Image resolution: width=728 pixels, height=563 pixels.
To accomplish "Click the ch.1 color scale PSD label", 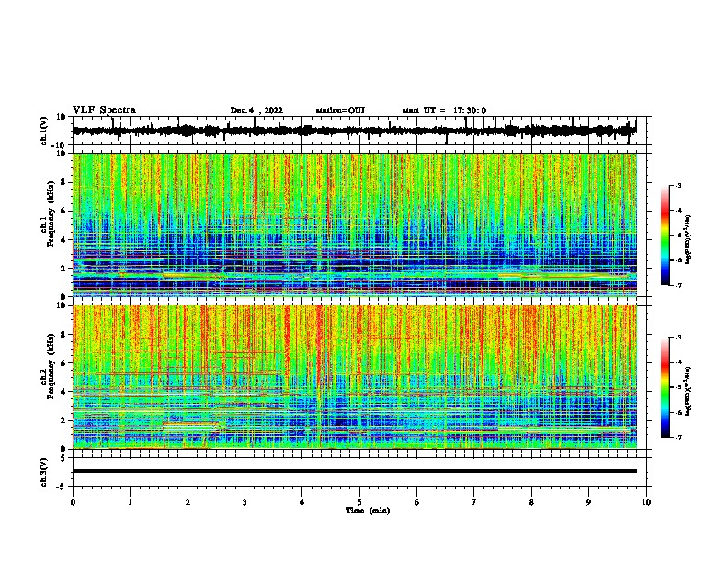I will [688, 239].
